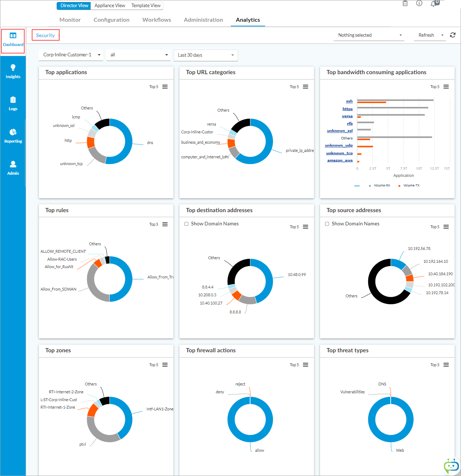
Task: Click the ssh application link
Action: (349, 101)
